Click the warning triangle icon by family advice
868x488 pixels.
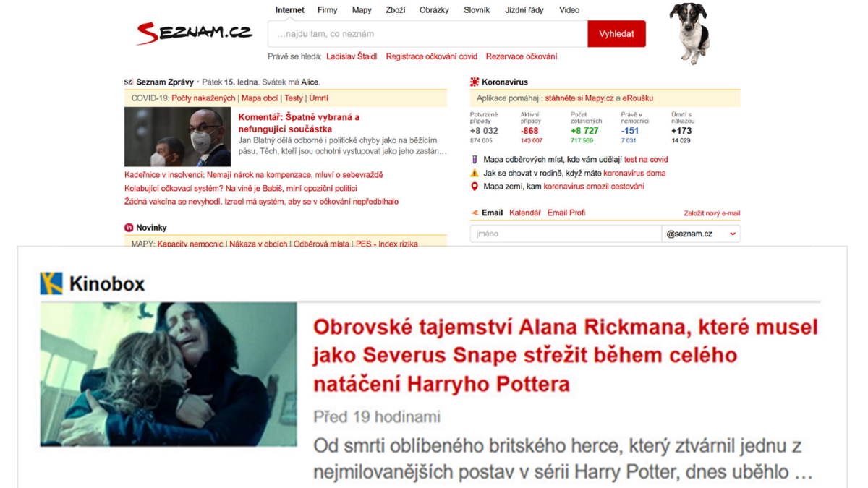[x=475, y=174]
